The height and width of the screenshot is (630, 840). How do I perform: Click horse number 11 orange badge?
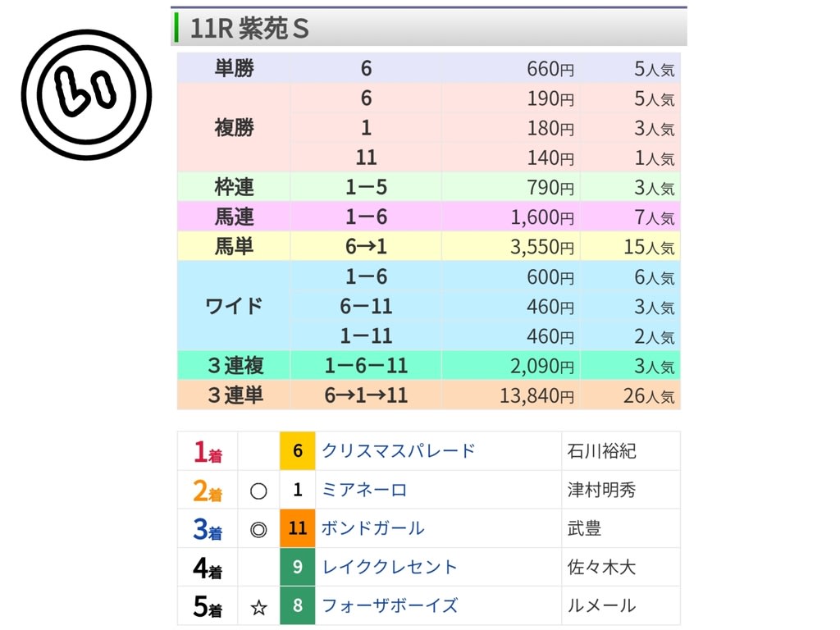pyautogui.click(x=298, y=528)
